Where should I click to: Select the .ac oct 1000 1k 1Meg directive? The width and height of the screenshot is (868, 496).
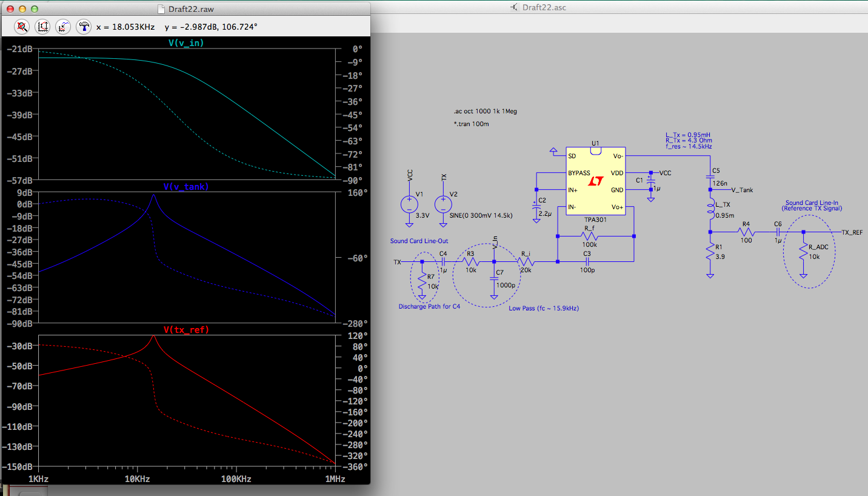(485, 112)
